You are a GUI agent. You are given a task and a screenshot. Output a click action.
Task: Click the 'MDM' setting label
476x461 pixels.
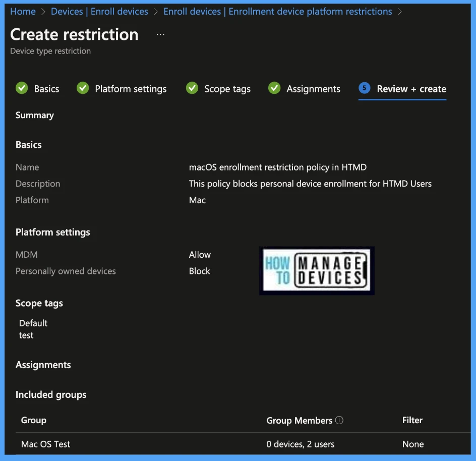click(x=26, y=255)
